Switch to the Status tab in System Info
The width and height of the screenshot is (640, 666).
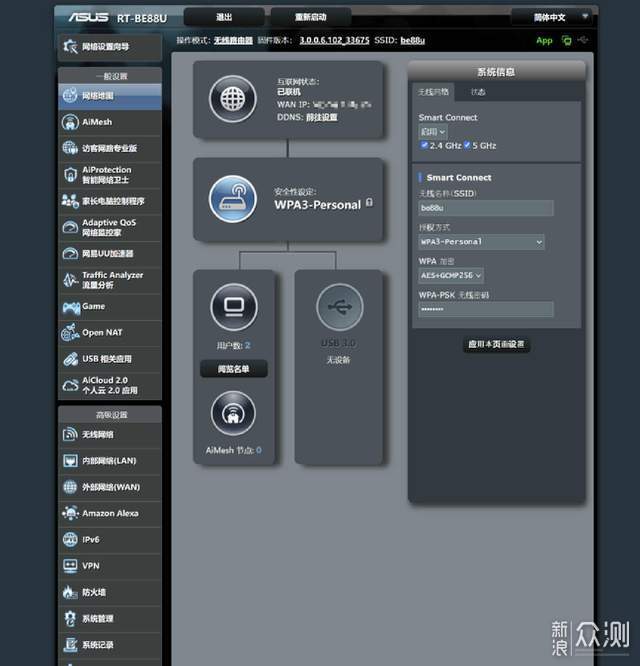click(478, 92)
